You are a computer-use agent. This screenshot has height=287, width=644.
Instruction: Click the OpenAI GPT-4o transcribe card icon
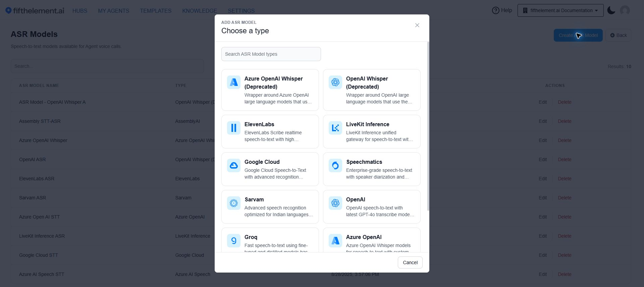point(335,203)
